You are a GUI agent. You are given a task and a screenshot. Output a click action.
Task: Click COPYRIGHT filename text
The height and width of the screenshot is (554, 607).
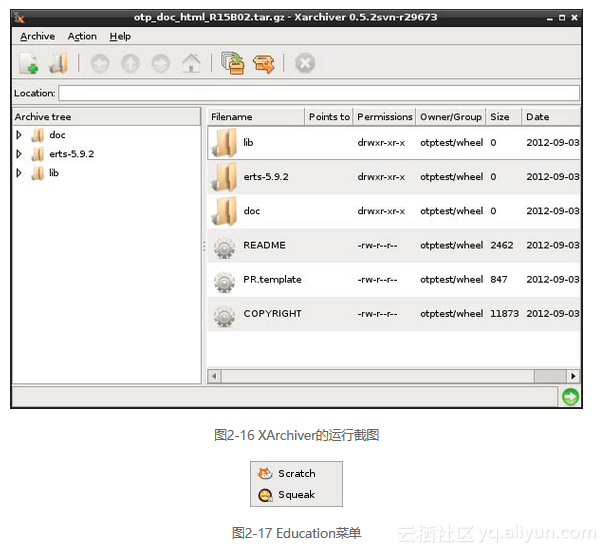[x=272, y=314]
